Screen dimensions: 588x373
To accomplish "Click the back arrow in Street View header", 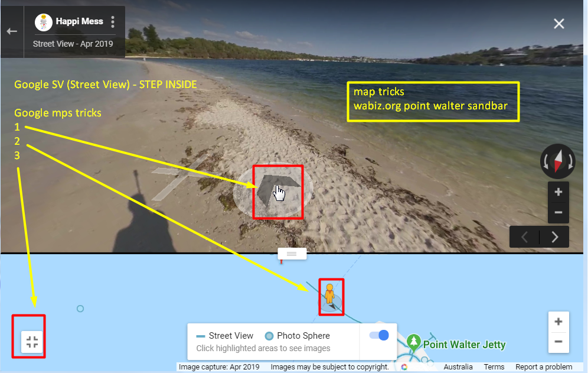I will [12, 31].
